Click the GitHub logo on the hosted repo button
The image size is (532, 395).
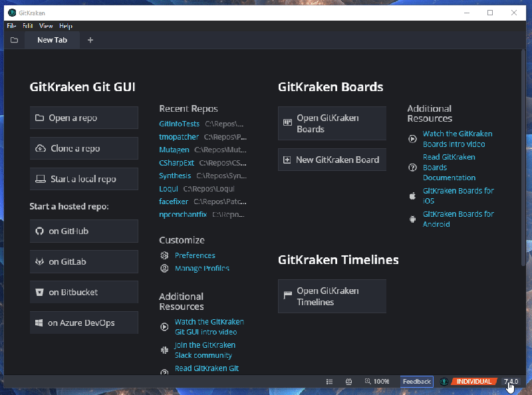point(38,231)
